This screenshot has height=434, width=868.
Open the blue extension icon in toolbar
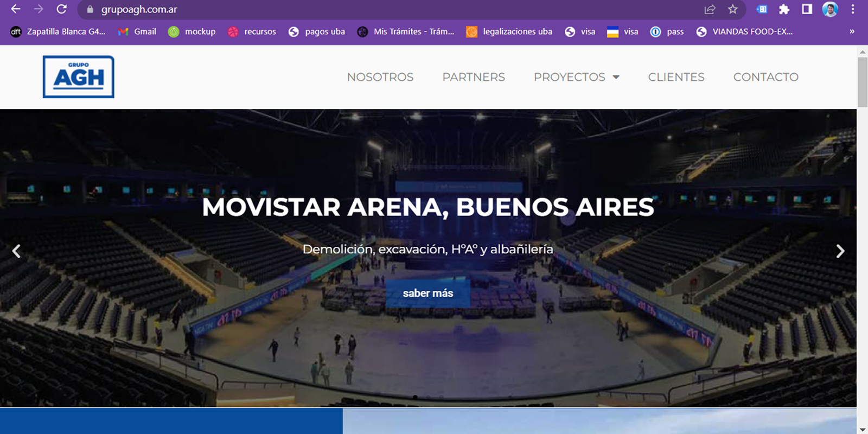(x=762, y=9)
